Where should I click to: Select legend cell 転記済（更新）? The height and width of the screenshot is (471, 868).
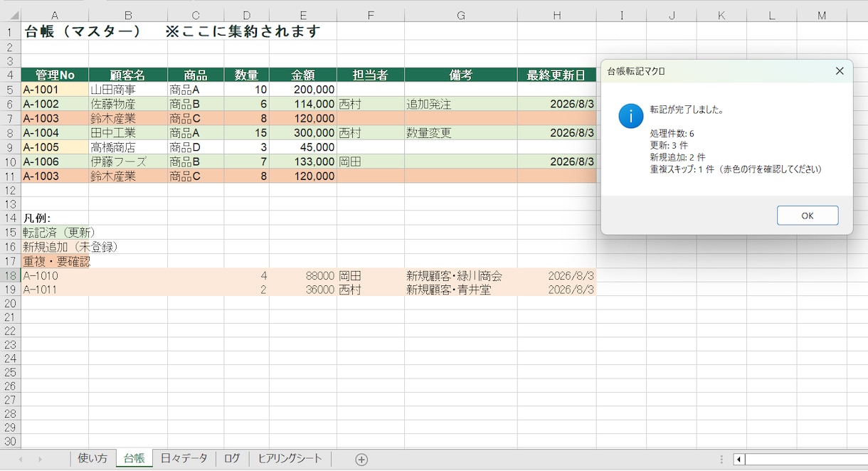[x=55, y=233]
